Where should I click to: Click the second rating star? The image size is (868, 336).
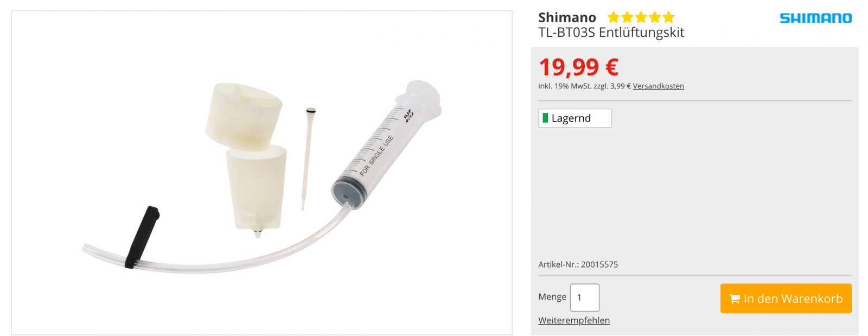[x=627, y=17]
